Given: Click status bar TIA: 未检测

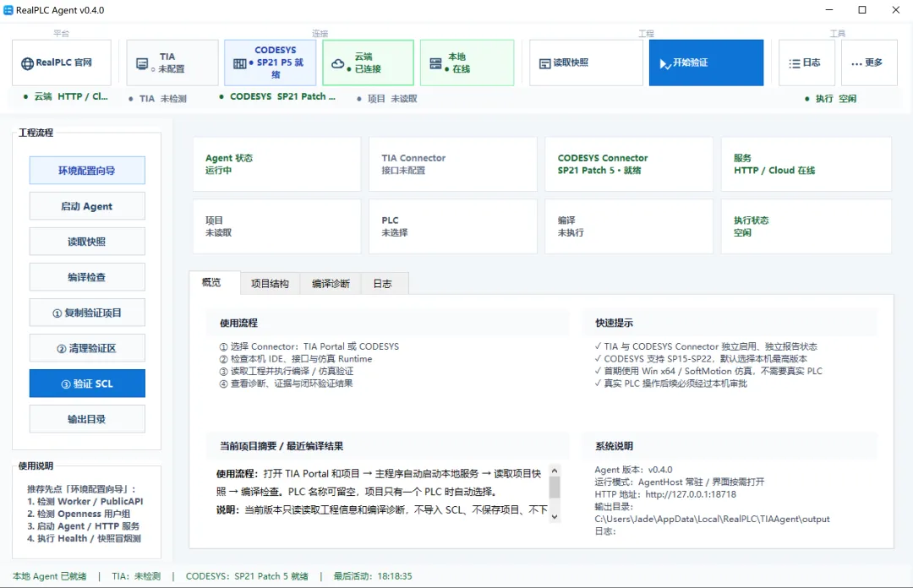Looking at the screenshot, I should pyautogui.click(x=136, y=576).
